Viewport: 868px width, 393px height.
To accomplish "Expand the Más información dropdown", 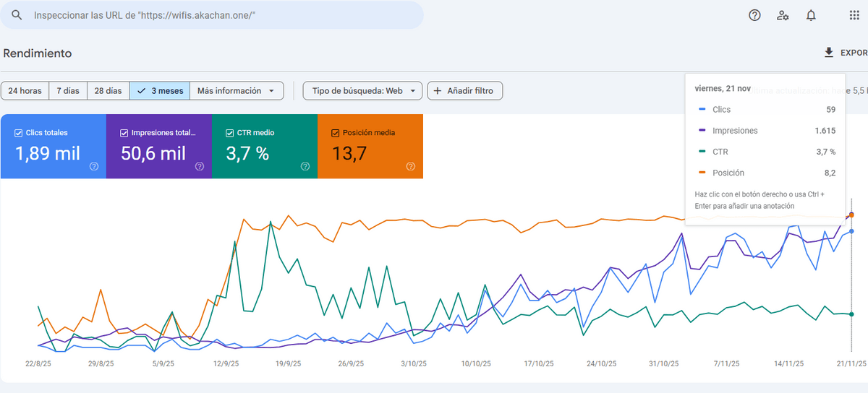I will 237,91.
